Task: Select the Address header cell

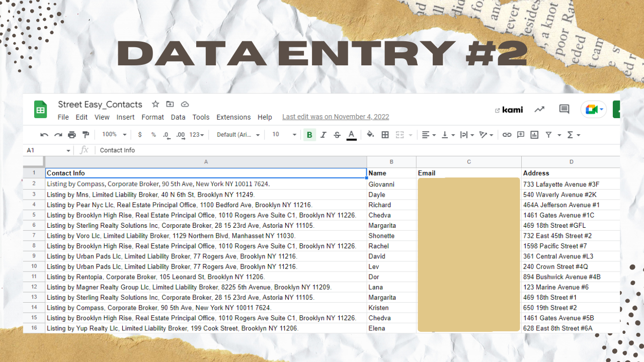Action: pyautogui.click(x=571, y=173)
